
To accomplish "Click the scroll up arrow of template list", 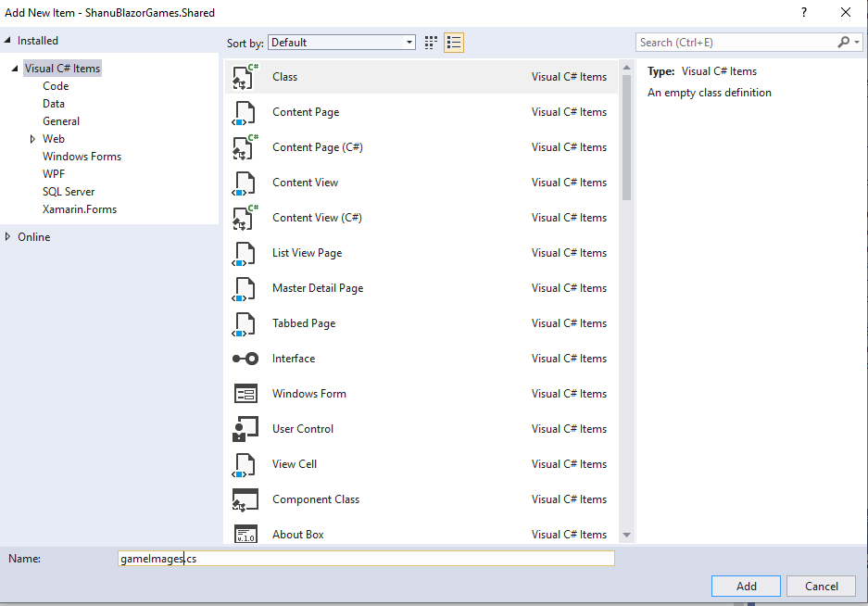I will coord(626,68).
